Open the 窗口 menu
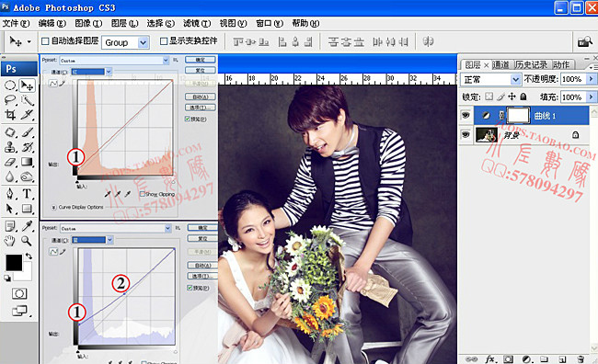Image resolution: width=598 pixels, height=364 pixels. (x=270, y=24)
